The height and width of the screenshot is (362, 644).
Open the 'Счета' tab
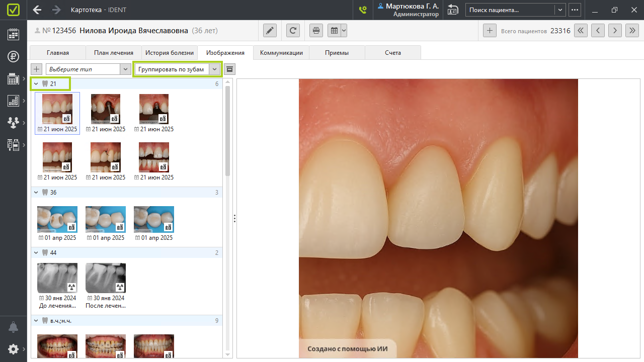[x=393, y=53]
